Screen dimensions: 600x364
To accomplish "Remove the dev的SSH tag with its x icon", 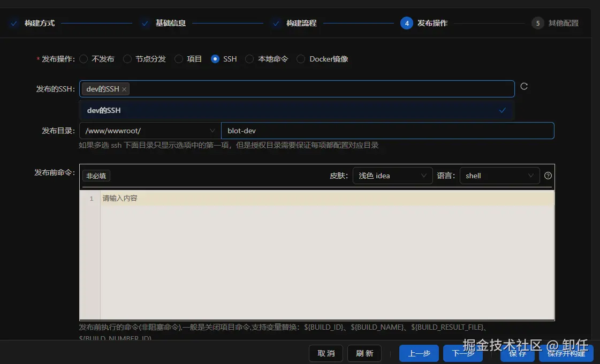I will coord(124,89).
